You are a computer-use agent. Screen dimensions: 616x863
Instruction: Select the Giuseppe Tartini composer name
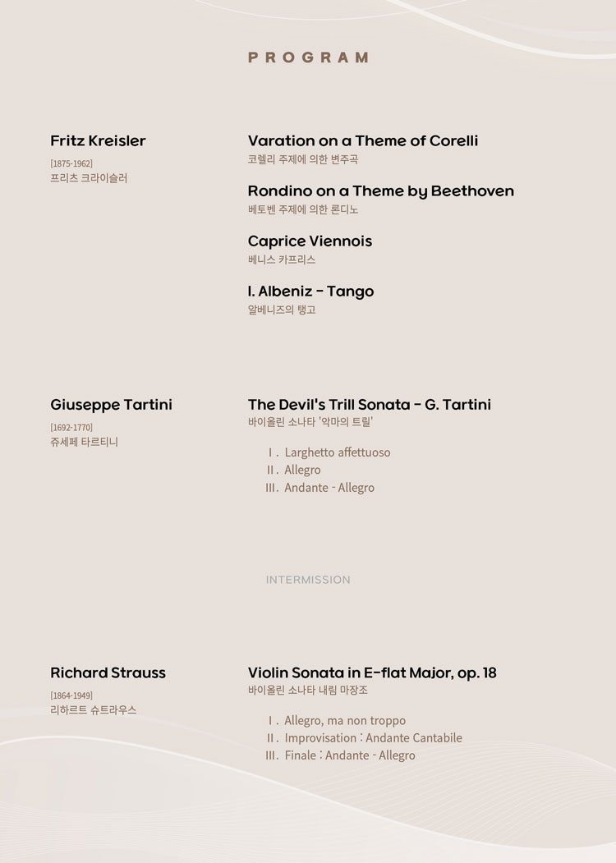pos(111,405)
